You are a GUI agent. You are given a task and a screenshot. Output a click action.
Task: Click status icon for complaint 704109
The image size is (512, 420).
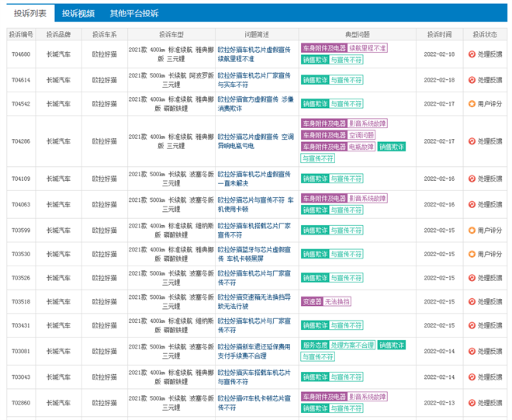click(472, 179)
